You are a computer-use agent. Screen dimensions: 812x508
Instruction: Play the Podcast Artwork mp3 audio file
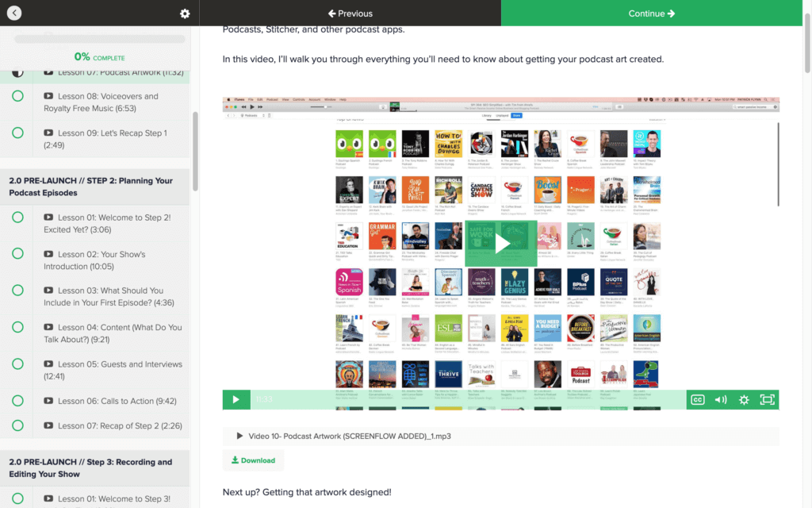(x=239, y=436)
